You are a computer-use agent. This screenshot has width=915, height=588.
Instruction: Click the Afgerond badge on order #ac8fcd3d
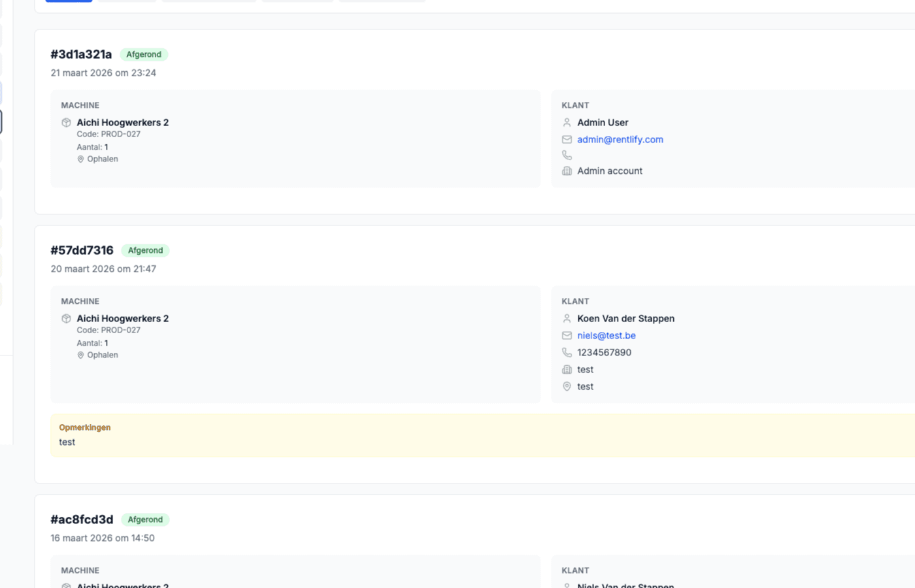point(145,520)
